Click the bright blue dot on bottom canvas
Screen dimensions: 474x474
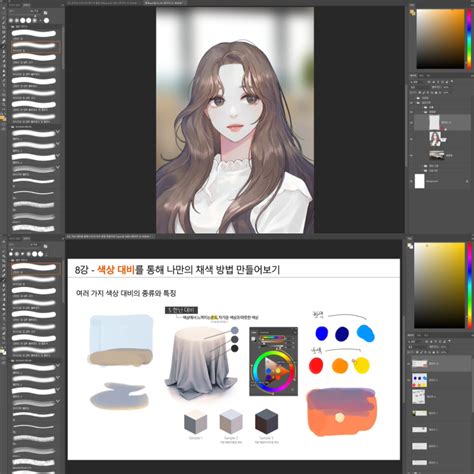point(322,333)
